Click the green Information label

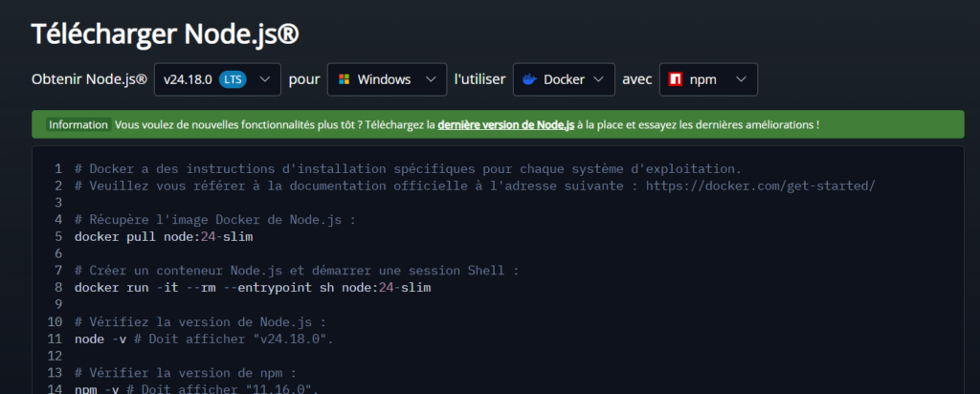[78, 124]
